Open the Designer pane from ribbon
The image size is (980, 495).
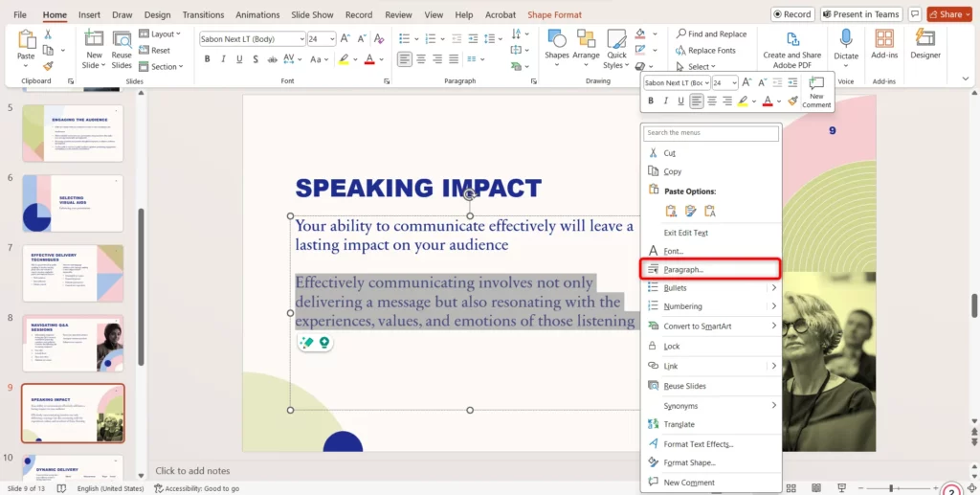click(x=924, y=43)
